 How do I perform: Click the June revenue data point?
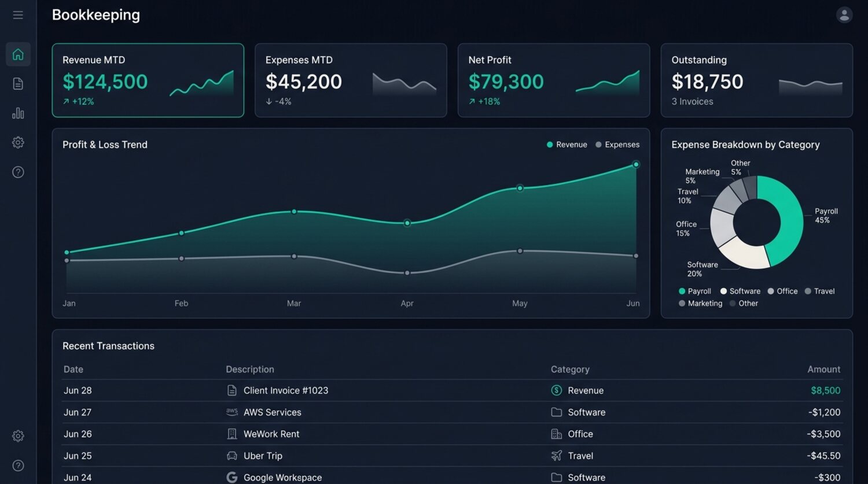[x=636, y=165]
